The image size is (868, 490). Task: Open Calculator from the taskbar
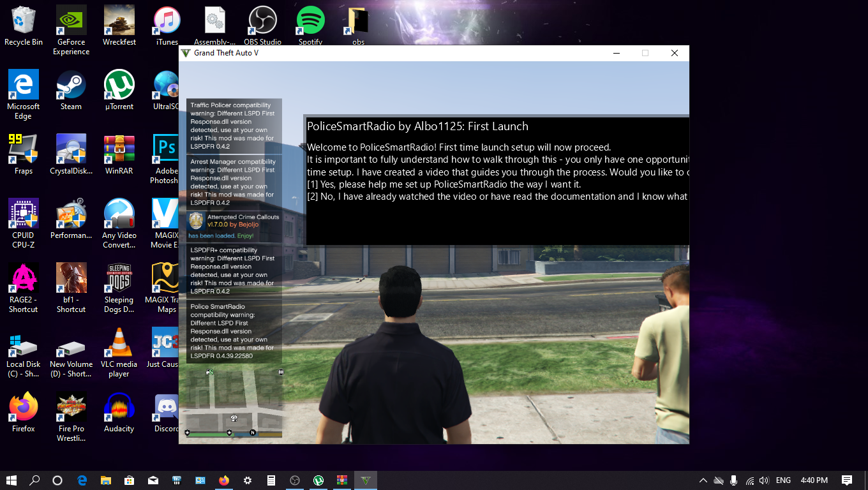271,480
